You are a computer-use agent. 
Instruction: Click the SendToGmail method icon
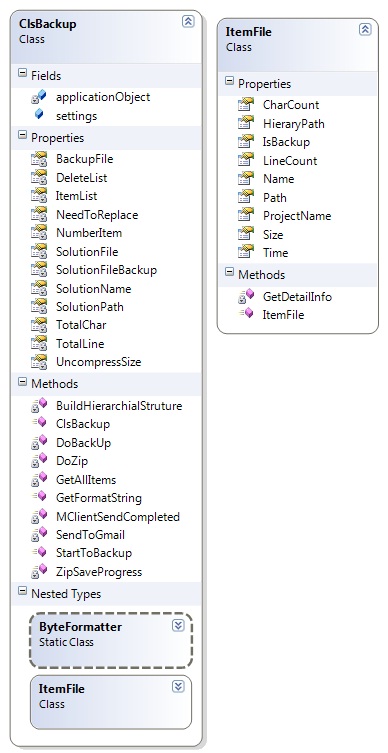coord(39,535)
